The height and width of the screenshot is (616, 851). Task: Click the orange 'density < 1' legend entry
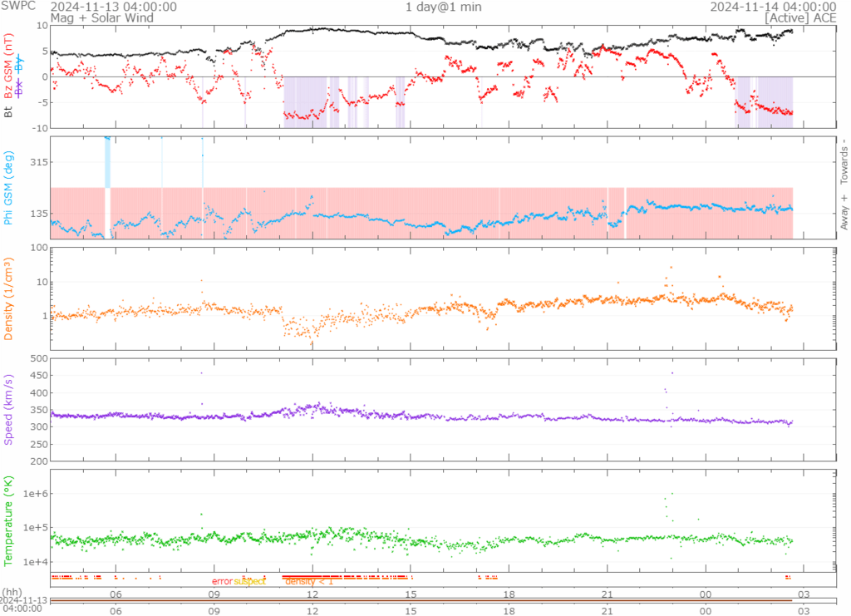[x=309, y=582]
